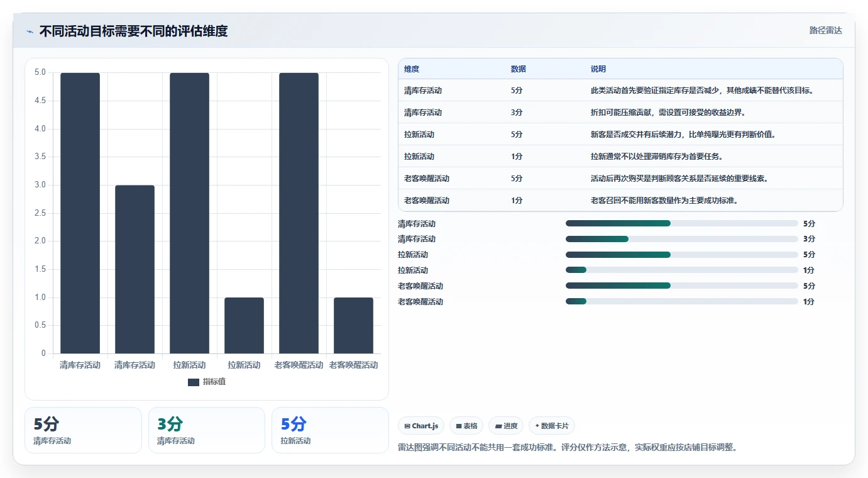
Task: Select the 拉新活动 chart bar reaching 1.0
Action: coord(244,325)
